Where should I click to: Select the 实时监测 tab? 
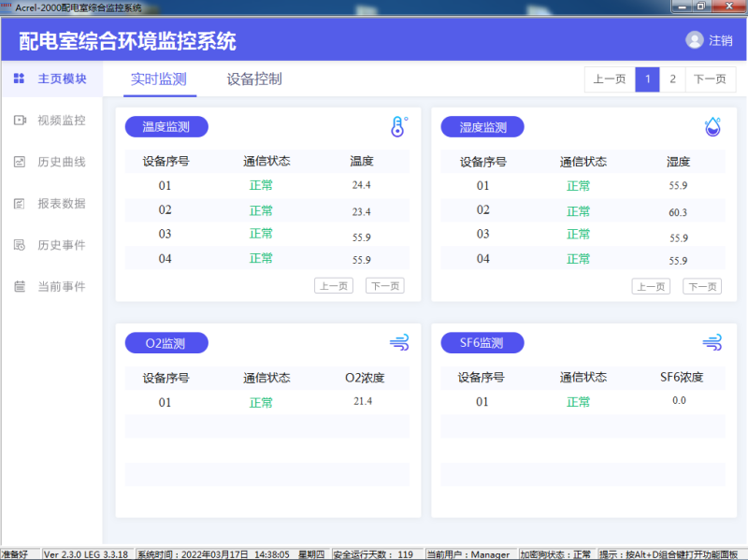pyautogui.click(x=159, y=79)
